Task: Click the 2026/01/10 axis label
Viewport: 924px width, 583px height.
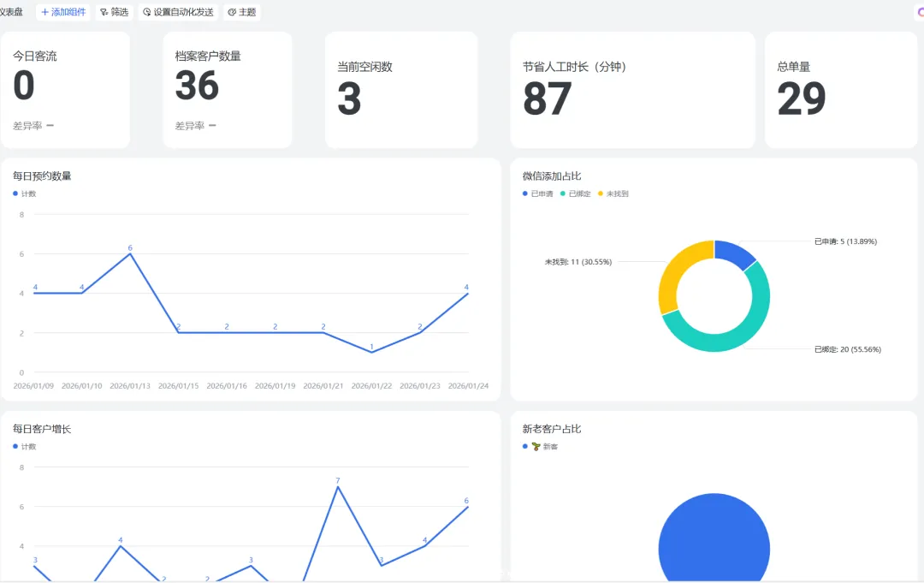Action: [x=82, y=385]
